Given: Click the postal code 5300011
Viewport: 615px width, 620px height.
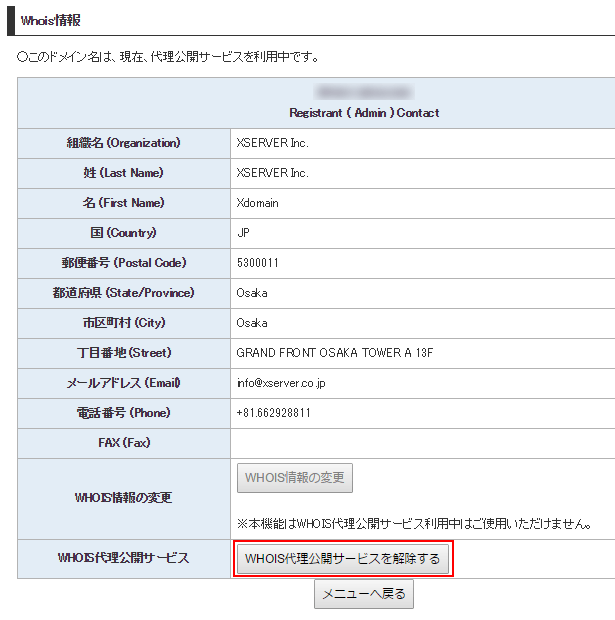Looking at the screenshot, I should coord(257,263).
